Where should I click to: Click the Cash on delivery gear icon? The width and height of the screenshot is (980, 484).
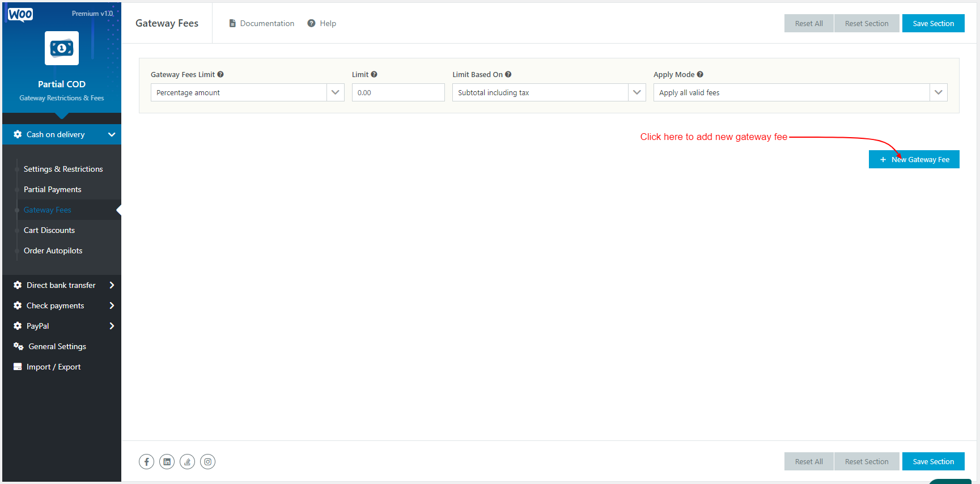pyautogui.click(x=18, y=134)
